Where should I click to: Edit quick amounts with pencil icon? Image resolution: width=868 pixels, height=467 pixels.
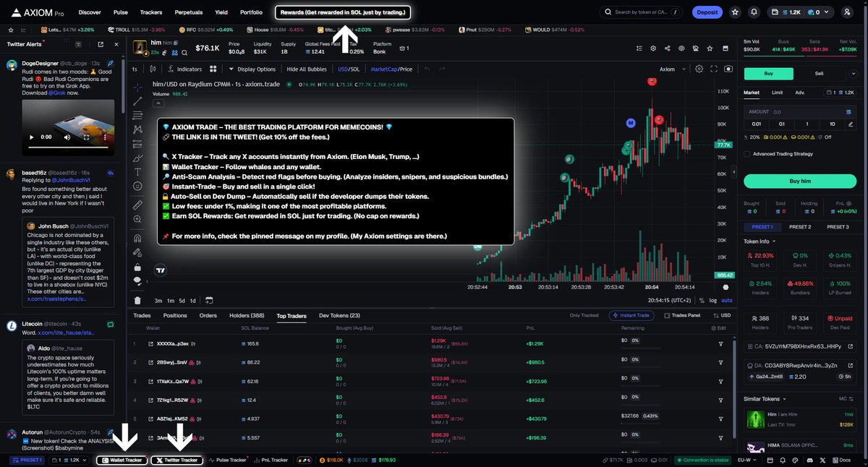click(849, 124)
